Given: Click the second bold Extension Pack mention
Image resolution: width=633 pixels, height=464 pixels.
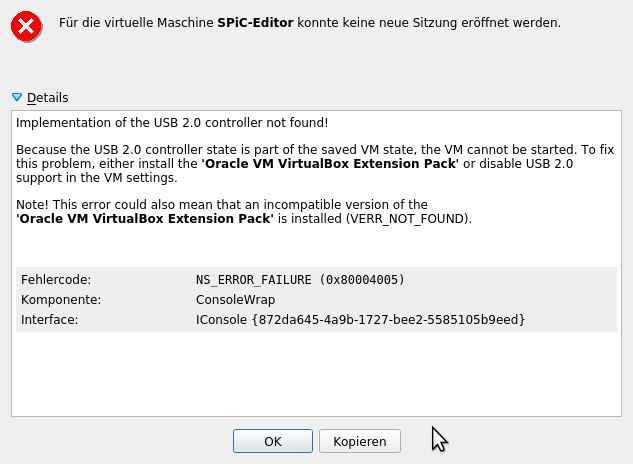Looking at the screenshot, I should [146, 218].
